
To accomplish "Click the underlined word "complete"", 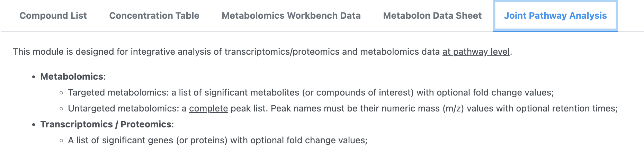I will coord(208,108).
